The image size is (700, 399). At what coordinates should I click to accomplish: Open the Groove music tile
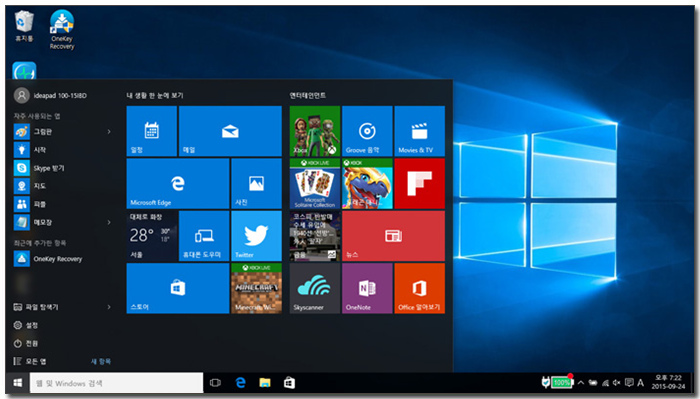click(367, 131)
